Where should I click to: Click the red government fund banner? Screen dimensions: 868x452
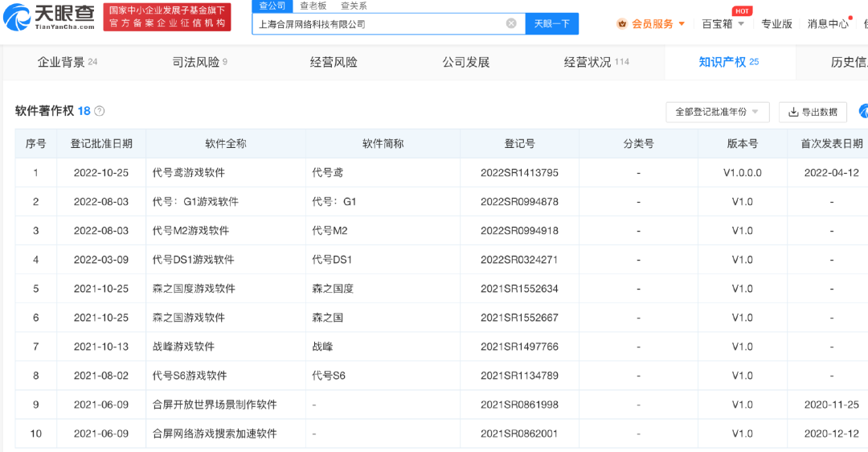pyautogui.click(x=167, y=17)
